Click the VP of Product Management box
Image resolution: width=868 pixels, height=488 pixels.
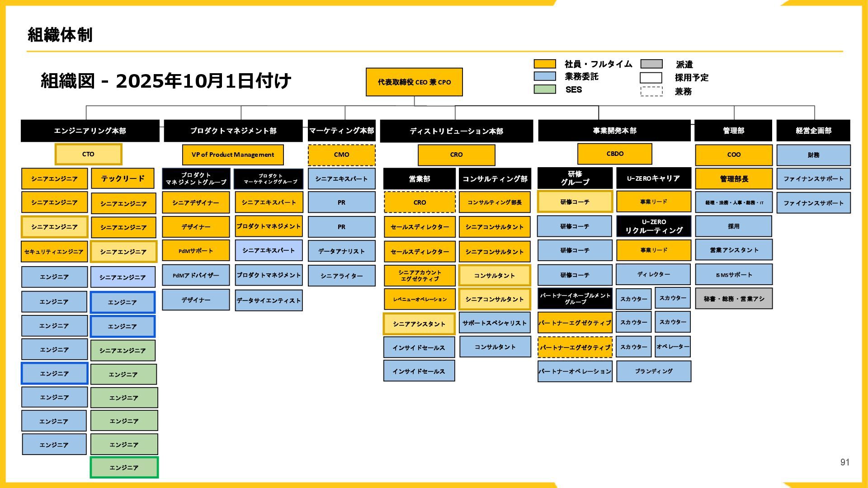point(233,155)
